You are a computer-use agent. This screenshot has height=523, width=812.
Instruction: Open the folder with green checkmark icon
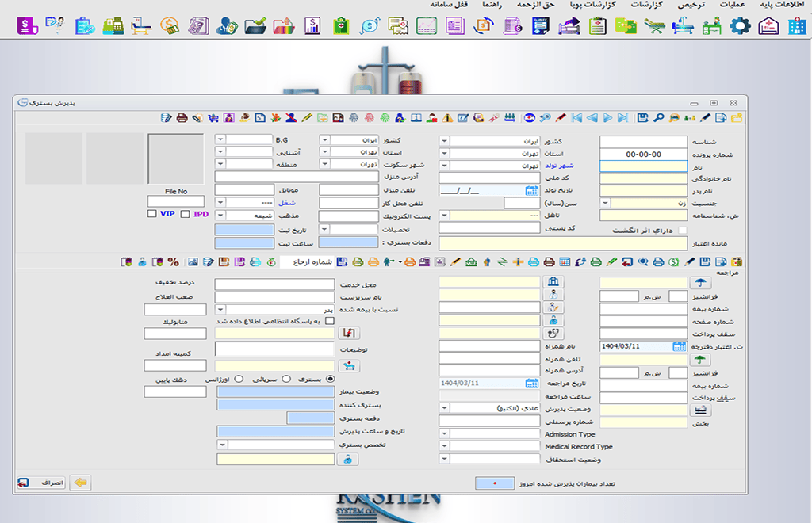pyautogui.click(x=255, y=25)
